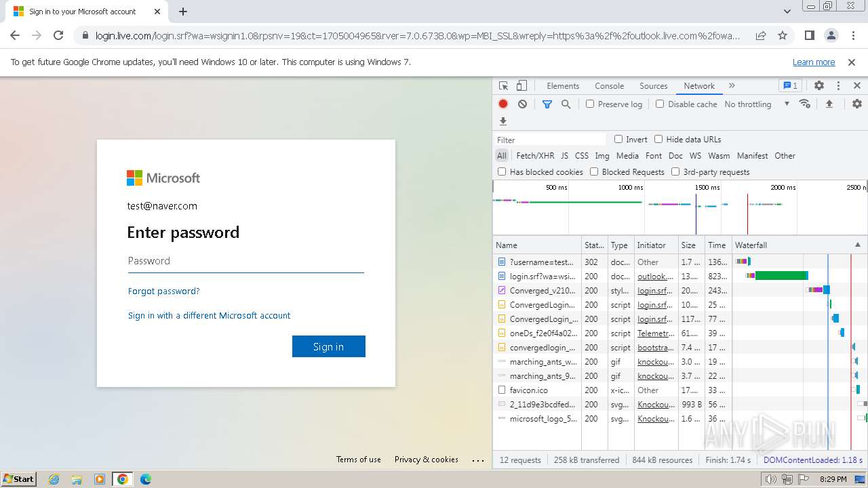Switch to the Console tab

[609, 86]
